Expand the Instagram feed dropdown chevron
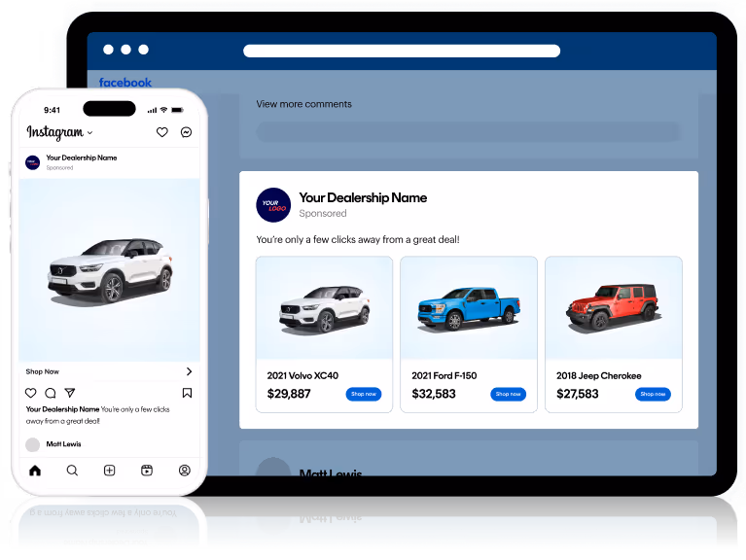Screen dimensions: 746x560 click(89, 132)
